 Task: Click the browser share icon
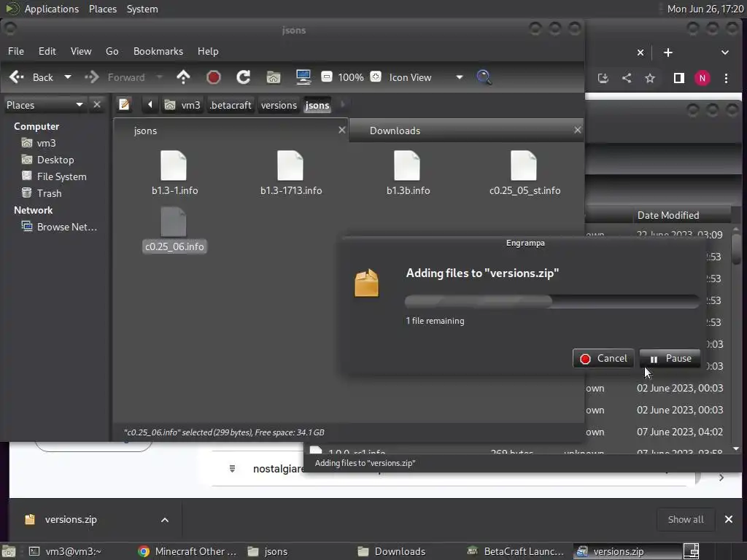pyautogui.click(x=627, y=78)
